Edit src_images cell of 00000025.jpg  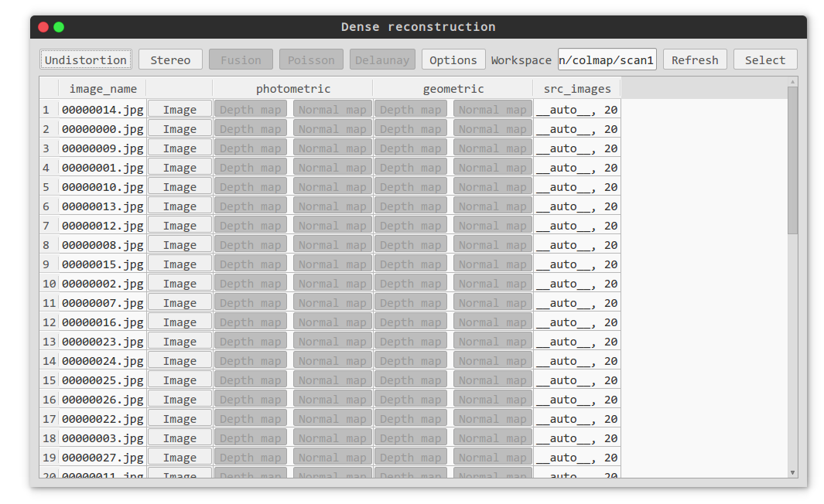pyautogui.click(x=577, y=380)
